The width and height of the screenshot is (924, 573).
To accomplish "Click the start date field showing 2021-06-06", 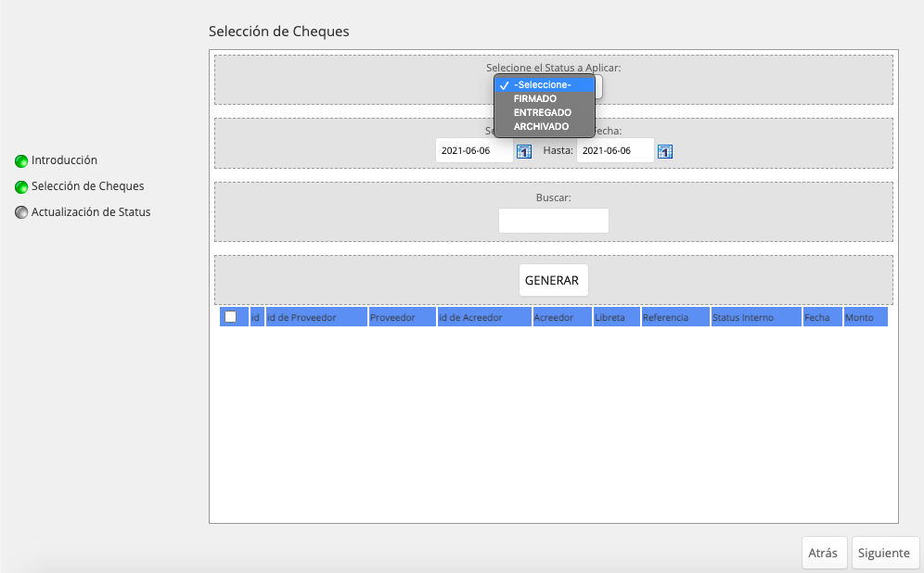I will (474, 151).
